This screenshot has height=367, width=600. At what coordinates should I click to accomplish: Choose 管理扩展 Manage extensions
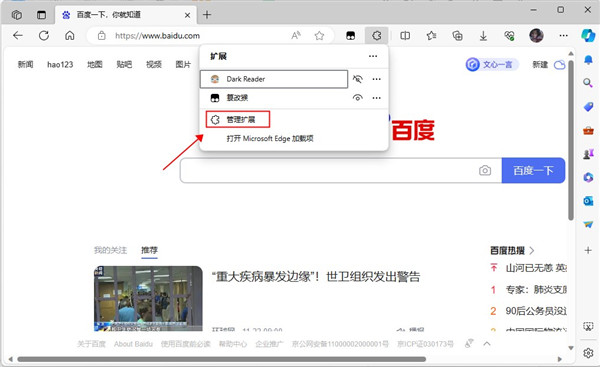point(238,119)
